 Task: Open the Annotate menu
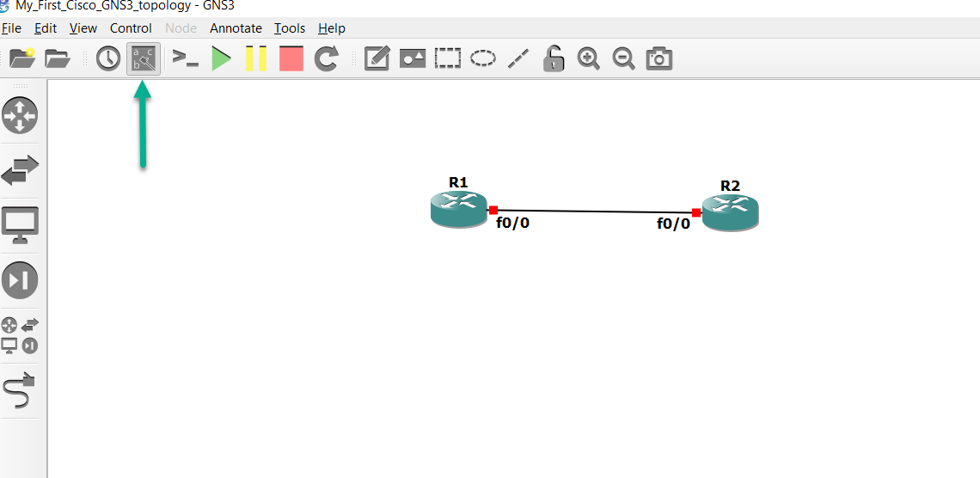pos(236,28)
